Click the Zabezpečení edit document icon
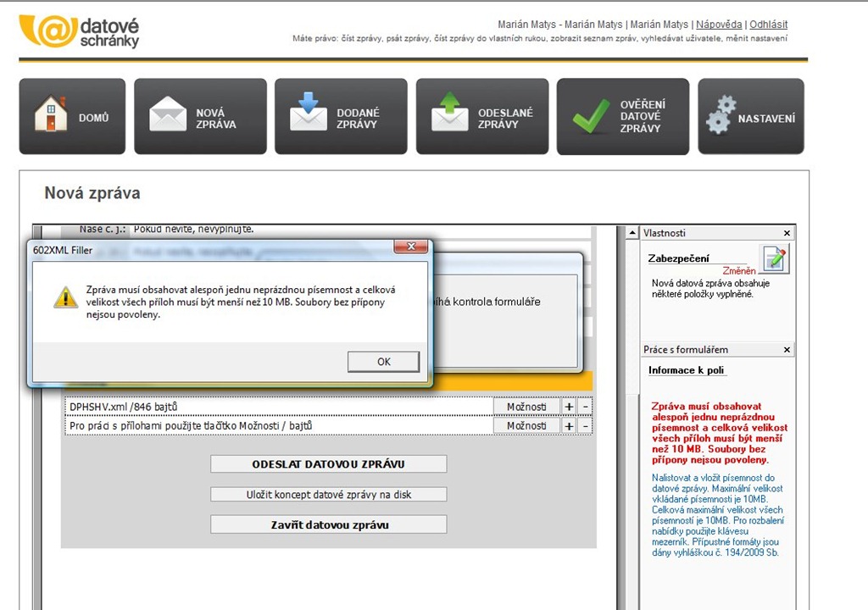Viewport: 868px width, 610px height. pos(775,259)
